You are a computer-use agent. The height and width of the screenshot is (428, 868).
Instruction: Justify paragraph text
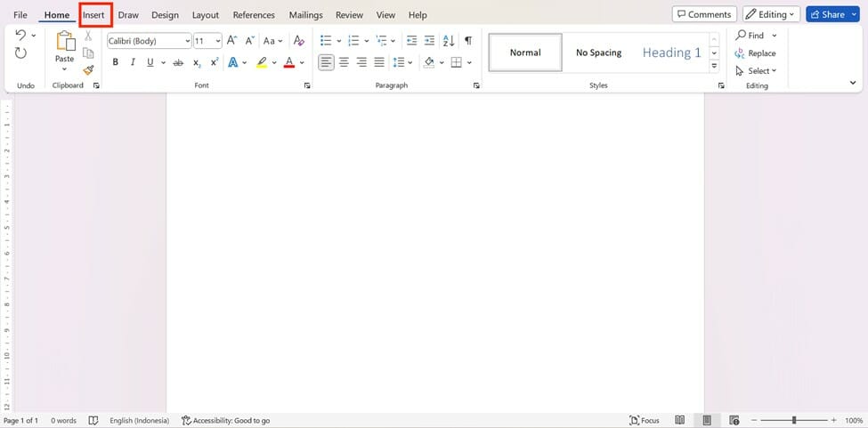click(x=379, y=62)
